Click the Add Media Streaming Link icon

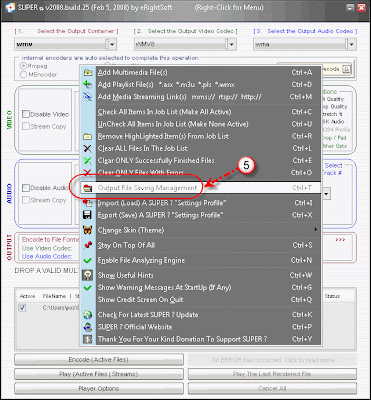click(88, 97)
